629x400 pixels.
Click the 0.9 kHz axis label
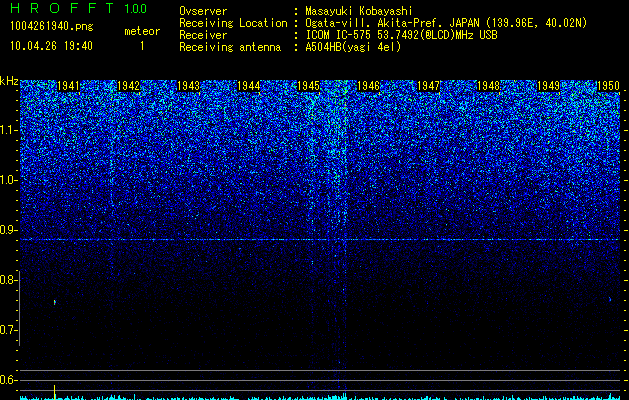(7, 230)
